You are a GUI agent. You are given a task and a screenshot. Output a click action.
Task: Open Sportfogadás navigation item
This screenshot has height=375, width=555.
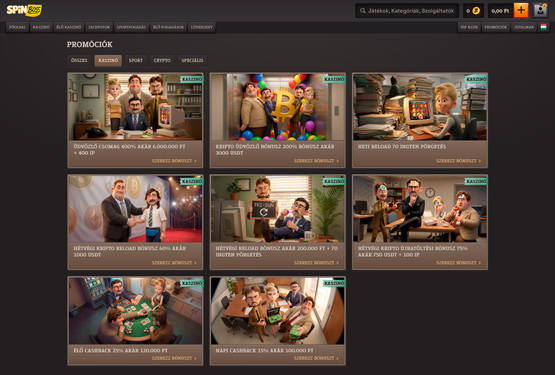coord(131,27)
